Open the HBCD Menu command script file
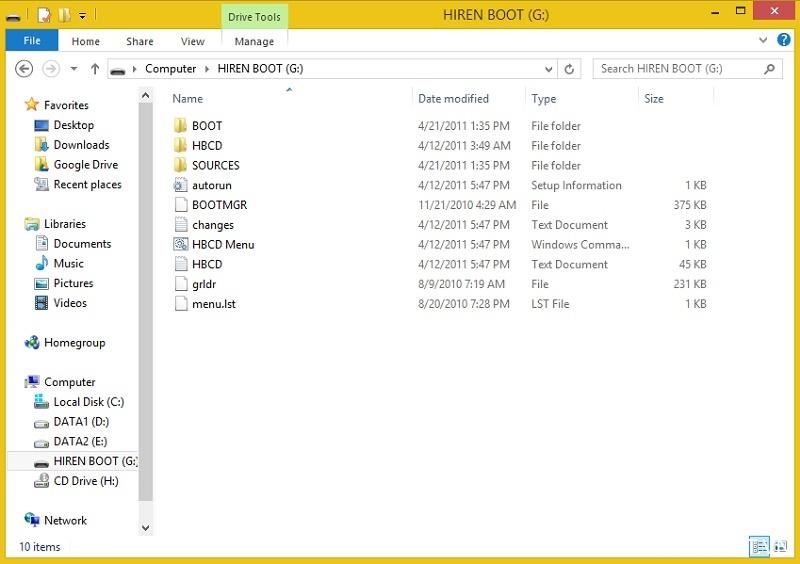This screenshot has width=800, height=564. (222, 245)
